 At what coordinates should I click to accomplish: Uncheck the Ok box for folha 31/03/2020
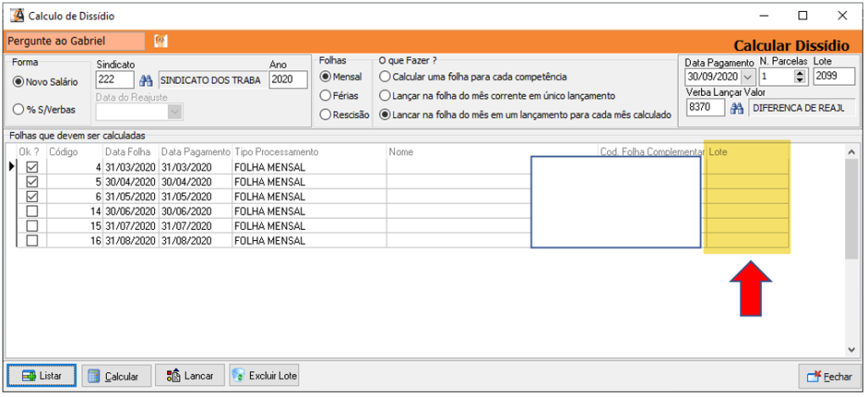click(x=33, y=166)
